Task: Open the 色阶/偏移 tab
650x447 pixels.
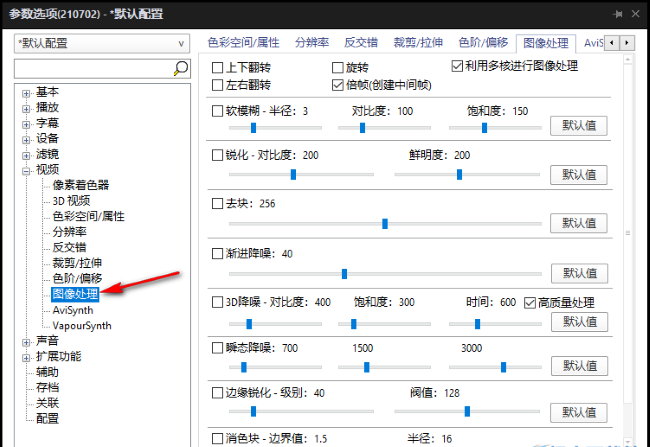Action: [482, 43]
